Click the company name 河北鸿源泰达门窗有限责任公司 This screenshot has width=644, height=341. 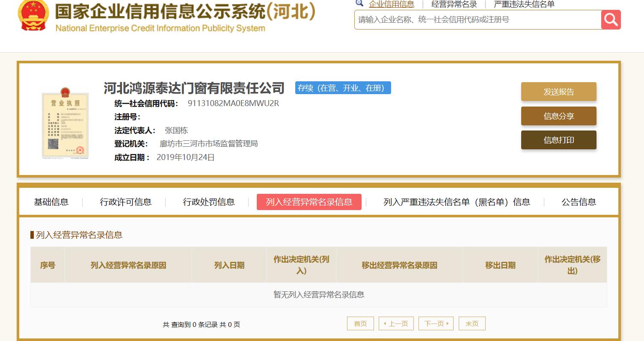tap(194, 88)
